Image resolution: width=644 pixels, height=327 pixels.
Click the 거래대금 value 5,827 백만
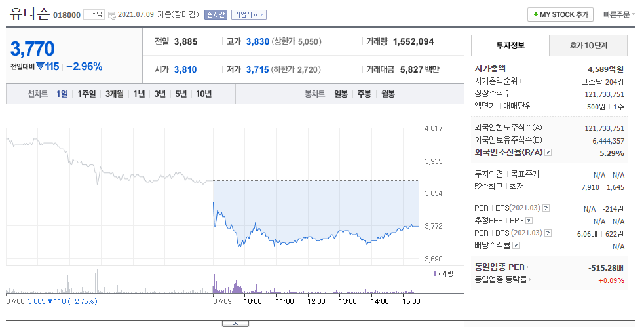pos(420,70)
